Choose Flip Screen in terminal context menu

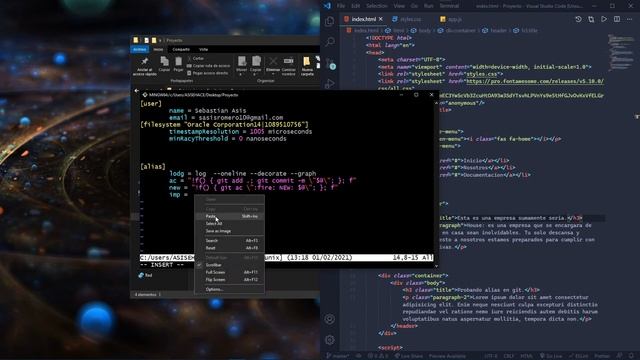(229, 280)
